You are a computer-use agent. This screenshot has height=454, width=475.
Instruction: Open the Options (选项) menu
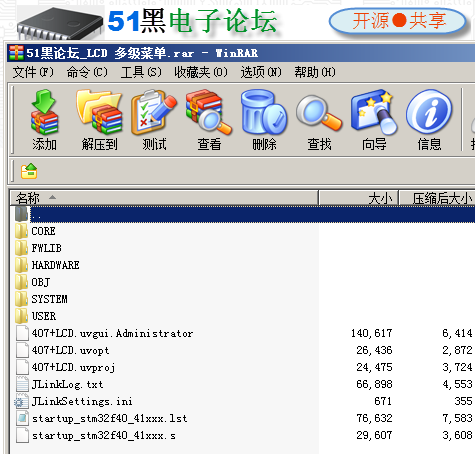point(261,72)
